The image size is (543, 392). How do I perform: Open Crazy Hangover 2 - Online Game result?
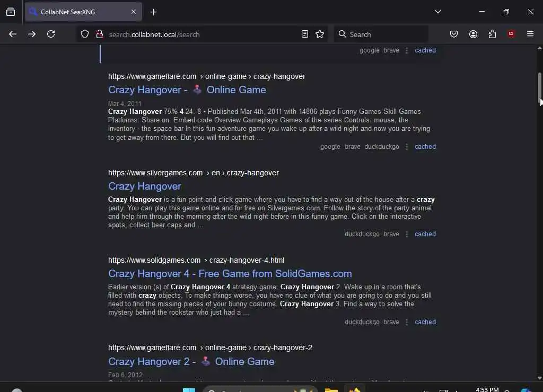pyautogui.click(x=191, y=362)
